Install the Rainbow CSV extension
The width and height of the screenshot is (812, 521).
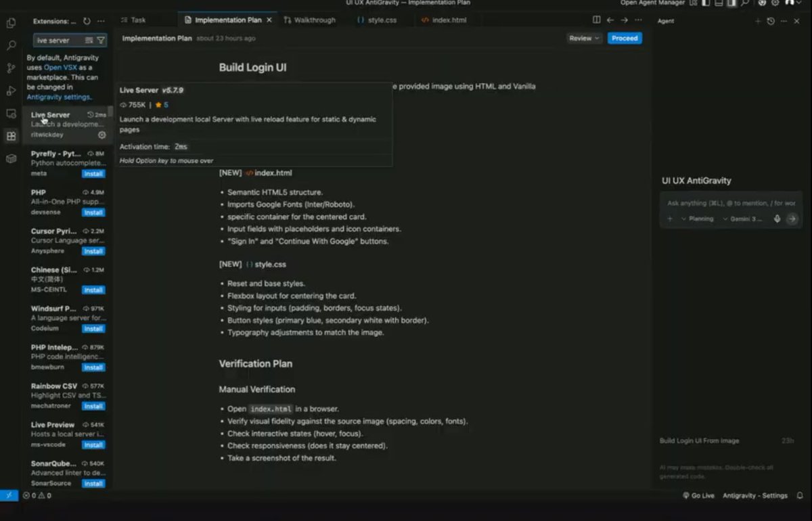click(x=93, y=407)
